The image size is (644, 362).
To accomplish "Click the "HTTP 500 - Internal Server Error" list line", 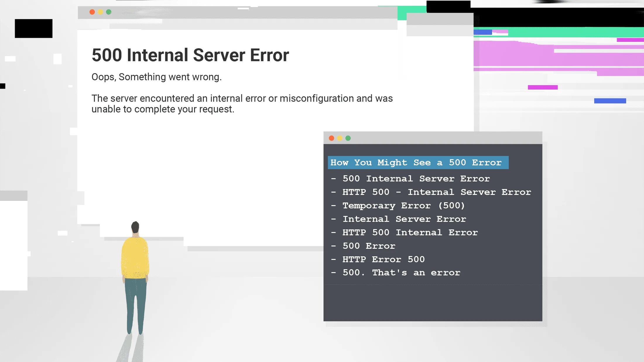I will [x=437, y=192].
